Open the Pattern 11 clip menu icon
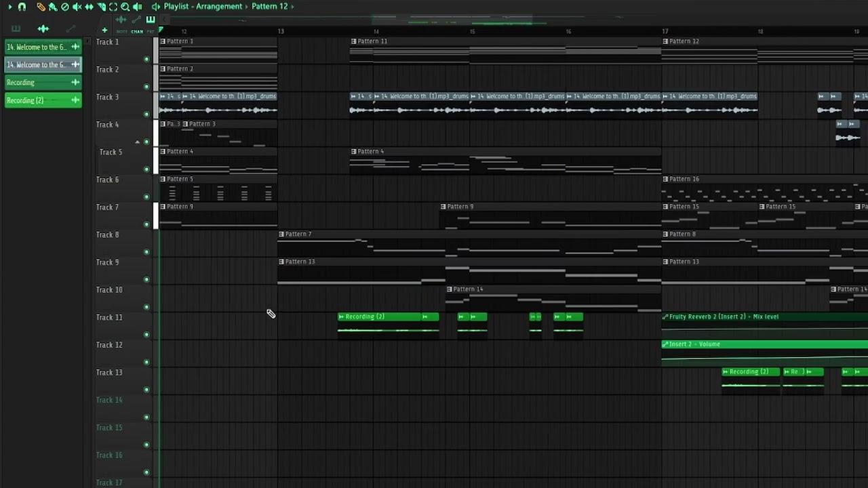Screen dimensions: 868x488 (x=354, y=41)
